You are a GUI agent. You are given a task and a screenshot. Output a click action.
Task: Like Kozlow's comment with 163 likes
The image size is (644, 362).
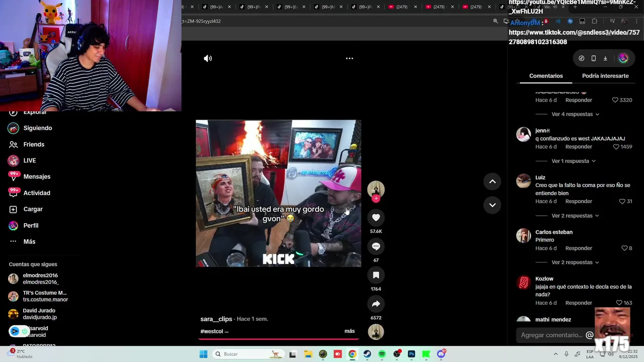point(619,303)
